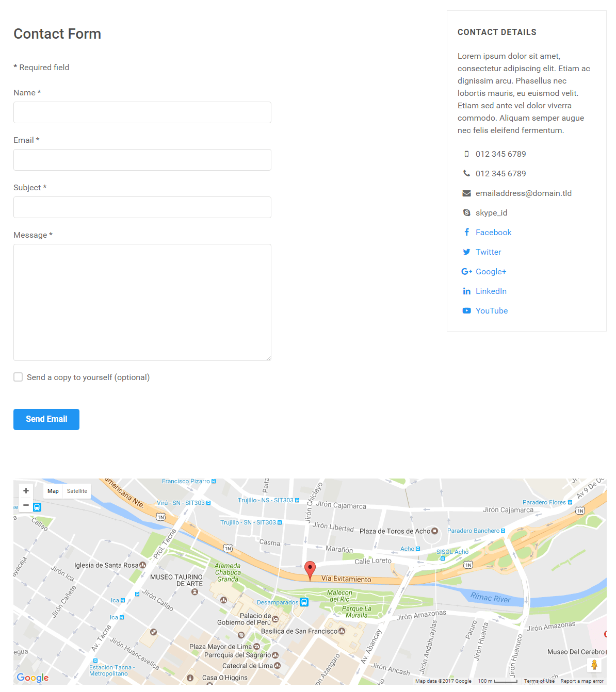Click the Skype icon
Image resolution: width=616 pixels, height=692 pixels.
tap(466, 213)
